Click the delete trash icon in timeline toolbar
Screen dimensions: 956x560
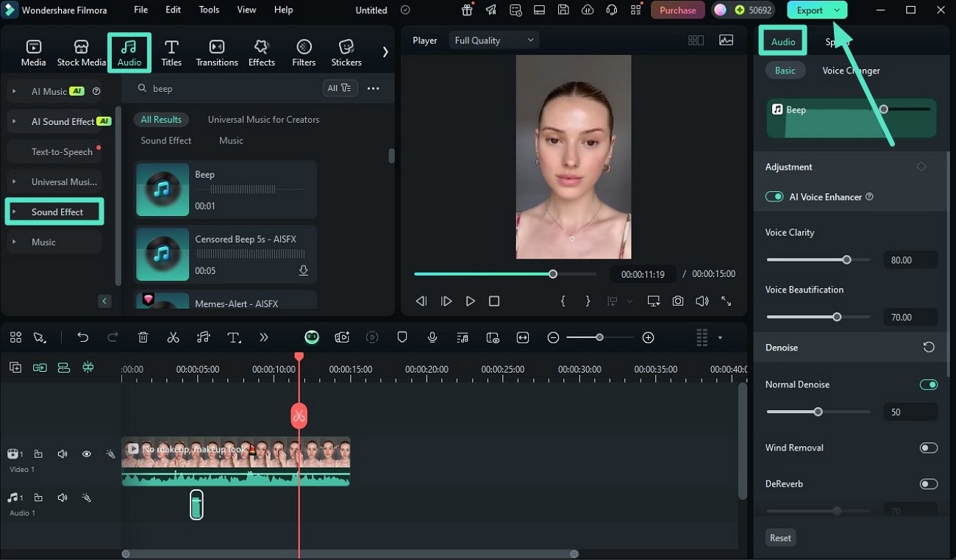143,337
